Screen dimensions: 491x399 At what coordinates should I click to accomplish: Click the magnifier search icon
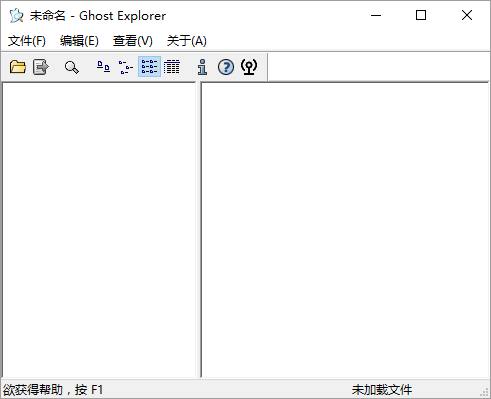72,67
